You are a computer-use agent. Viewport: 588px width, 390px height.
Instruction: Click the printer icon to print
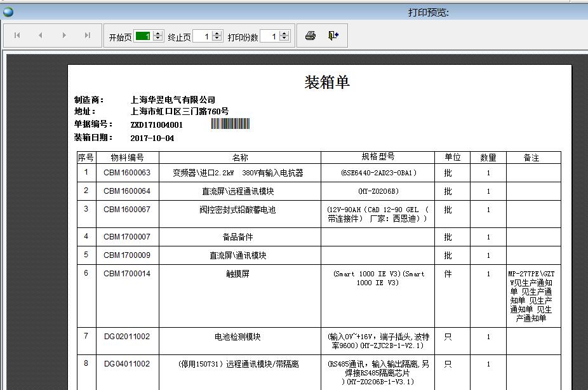click(x=311, y=36)
